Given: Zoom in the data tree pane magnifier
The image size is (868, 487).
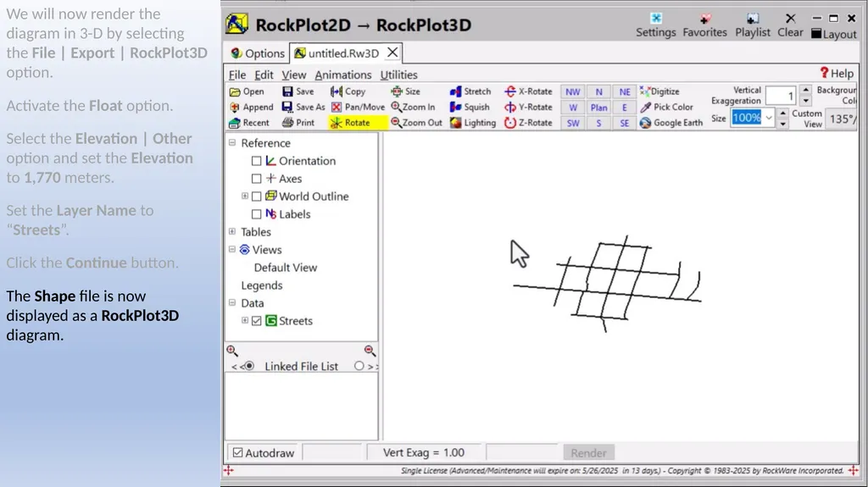Looking at the screenshot, I should [x=232, y=351].
